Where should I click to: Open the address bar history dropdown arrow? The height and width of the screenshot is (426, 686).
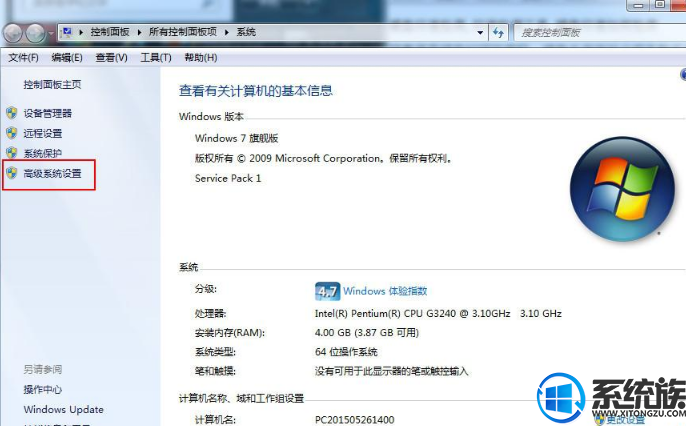click(480, 33)
